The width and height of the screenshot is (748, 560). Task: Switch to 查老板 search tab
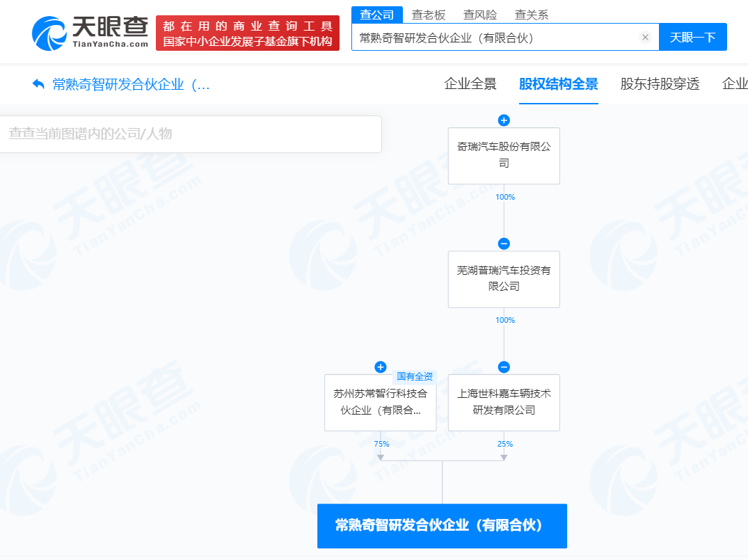point(428,15)
